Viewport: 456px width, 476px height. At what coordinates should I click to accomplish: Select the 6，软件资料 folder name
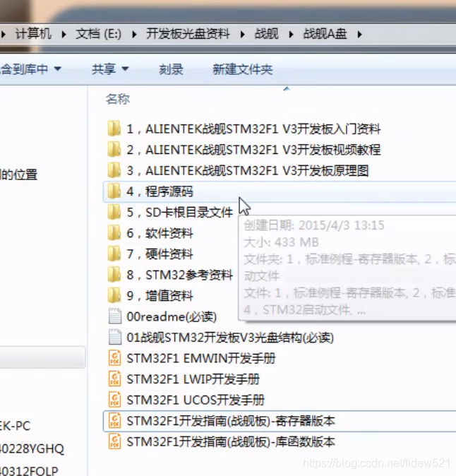(x=160, y=233)
